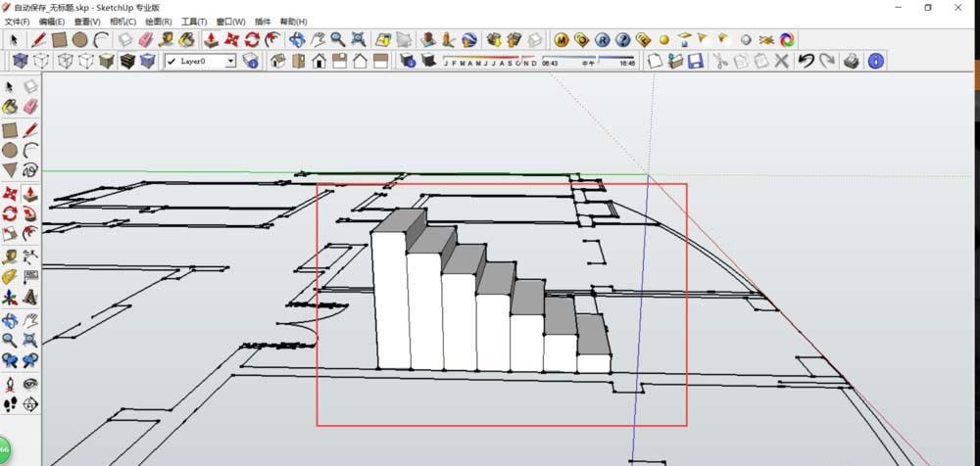The height and width of the screenshot is (466, 980).
Task: Click the gold M plugin icon
Action: pyautogui.click(x=561, y=40)
